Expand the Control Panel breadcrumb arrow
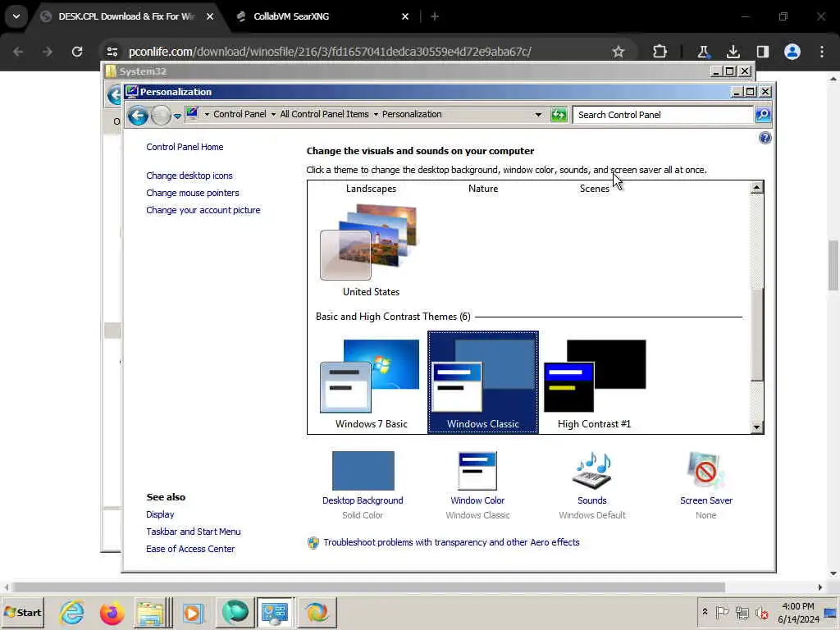The height and width of the screenshot is (630, 840). [273, 115]
